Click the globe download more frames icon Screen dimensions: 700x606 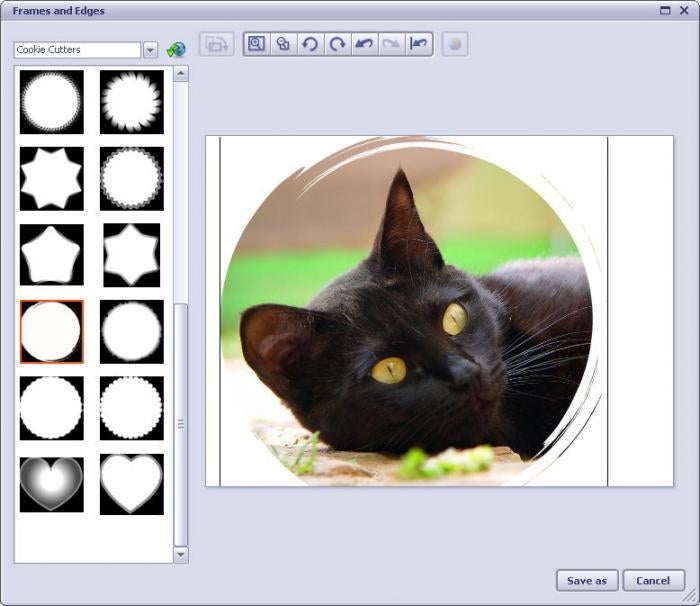point(176,50)
